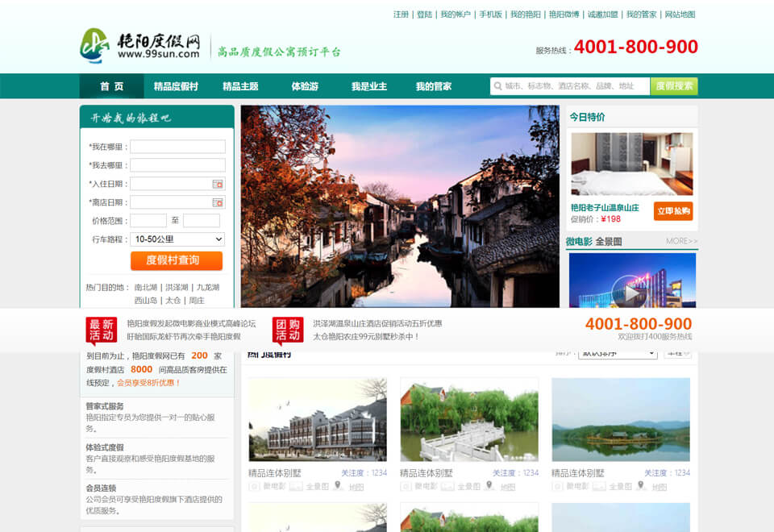Open the white bridge villa thumbnail
This screenshot has height=532, width=774.
coord(469,420)
